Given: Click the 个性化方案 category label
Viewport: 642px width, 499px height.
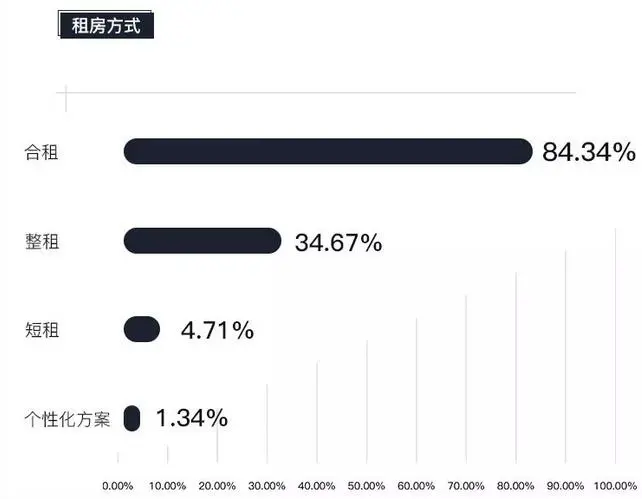Looking at the screenshot, I should 67,419.
